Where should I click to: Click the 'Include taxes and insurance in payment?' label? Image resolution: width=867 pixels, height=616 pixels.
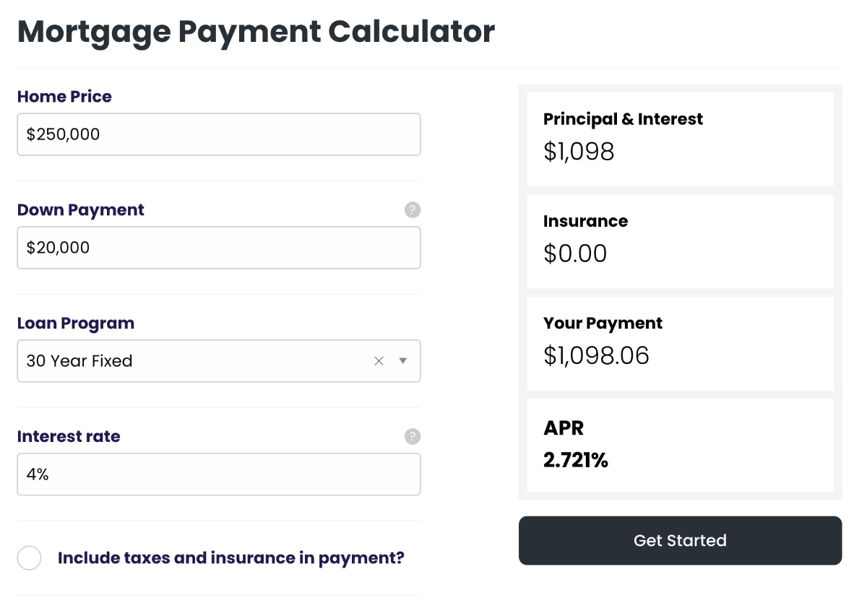230,558
